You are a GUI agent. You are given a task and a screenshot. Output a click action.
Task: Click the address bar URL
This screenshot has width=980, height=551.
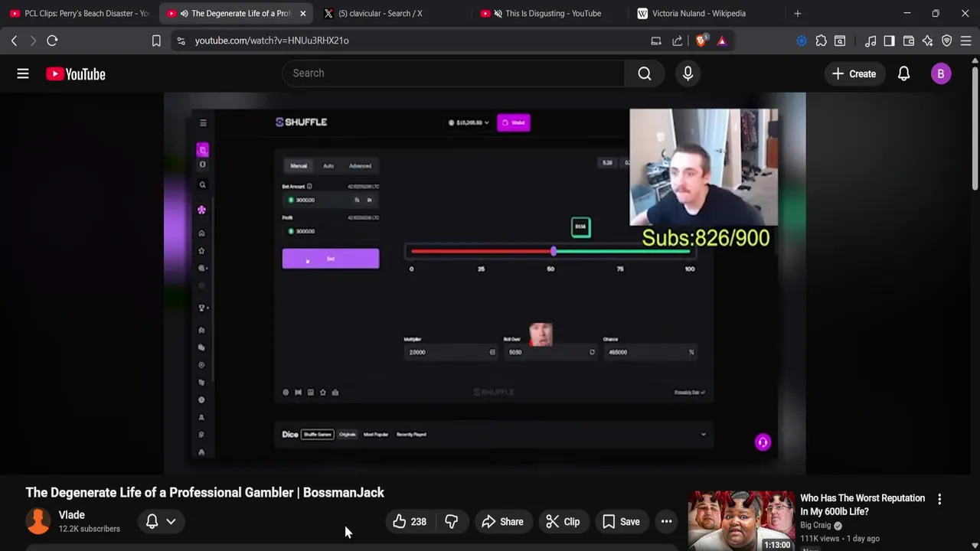pyautogui.click(x=272, y=41)
